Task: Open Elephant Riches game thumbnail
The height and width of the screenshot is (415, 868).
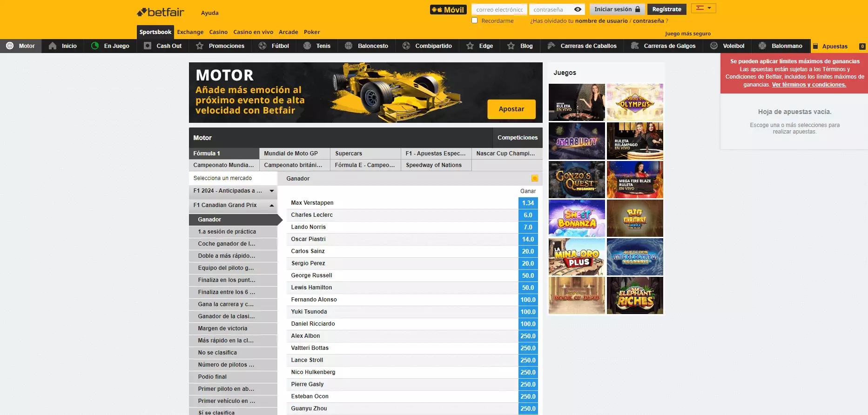Action: pyautogui.click(x=635, y=295)
